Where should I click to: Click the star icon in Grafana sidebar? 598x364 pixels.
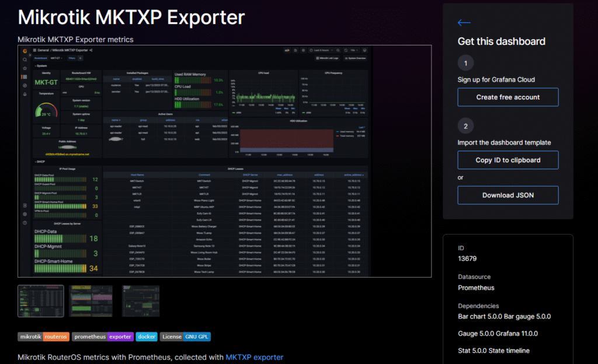(x=25, y=68)
